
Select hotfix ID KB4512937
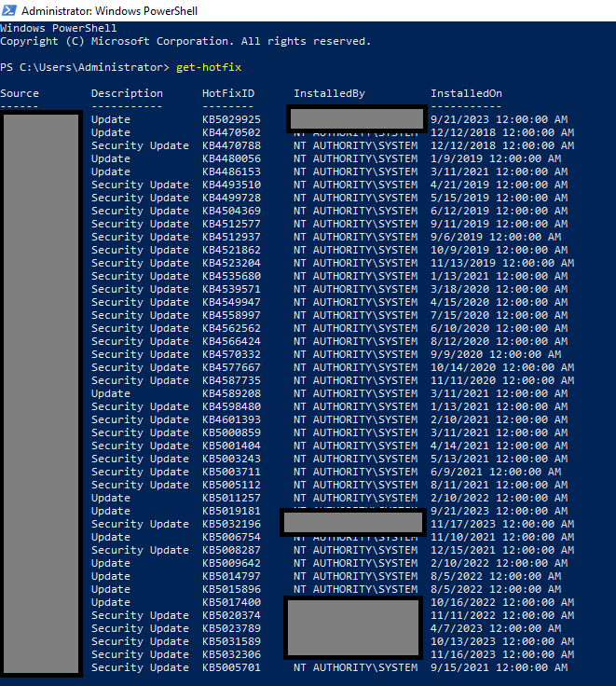pyautogui.click(x=231, y=237)
